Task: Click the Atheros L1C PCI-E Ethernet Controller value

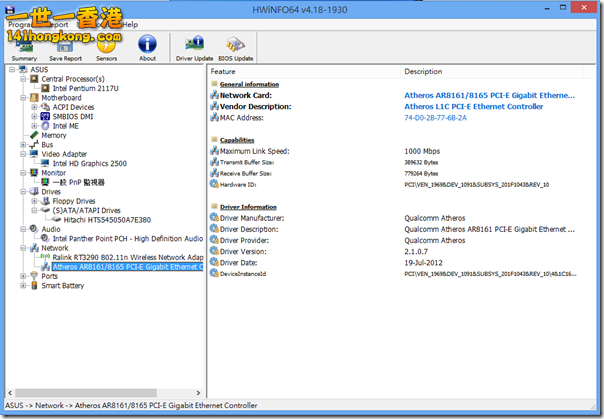Action: tap(473, 107)
